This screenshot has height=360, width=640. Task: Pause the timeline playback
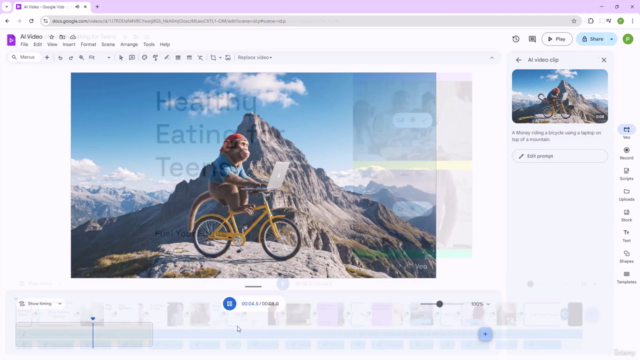pos(229,303)
